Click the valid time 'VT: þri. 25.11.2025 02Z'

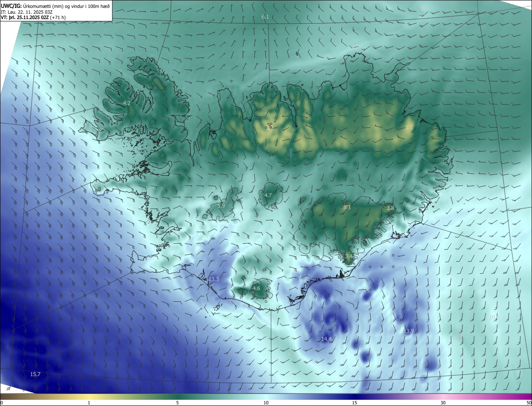(25, 17)
